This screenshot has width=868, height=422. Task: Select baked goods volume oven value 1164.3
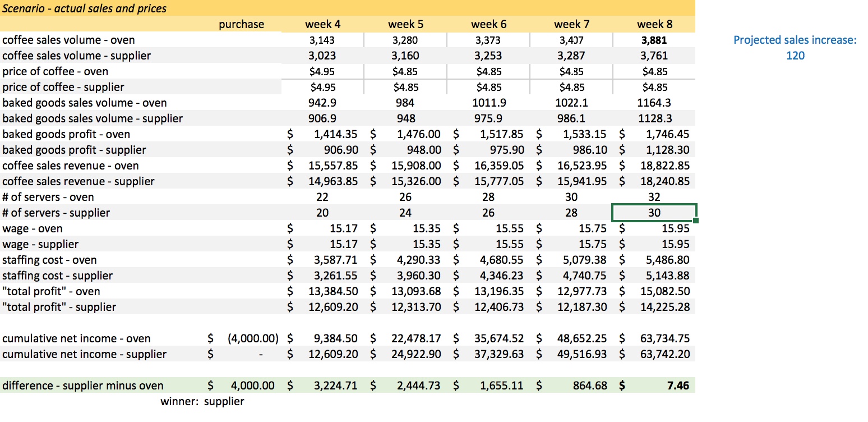pos(654,103)
